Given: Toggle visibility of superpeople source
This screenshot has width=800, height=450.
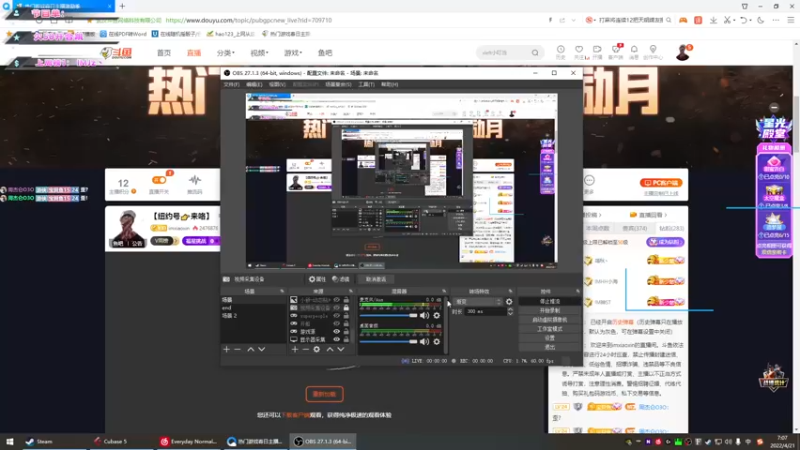Looking at the screenshot, I should tap(336, 316).
